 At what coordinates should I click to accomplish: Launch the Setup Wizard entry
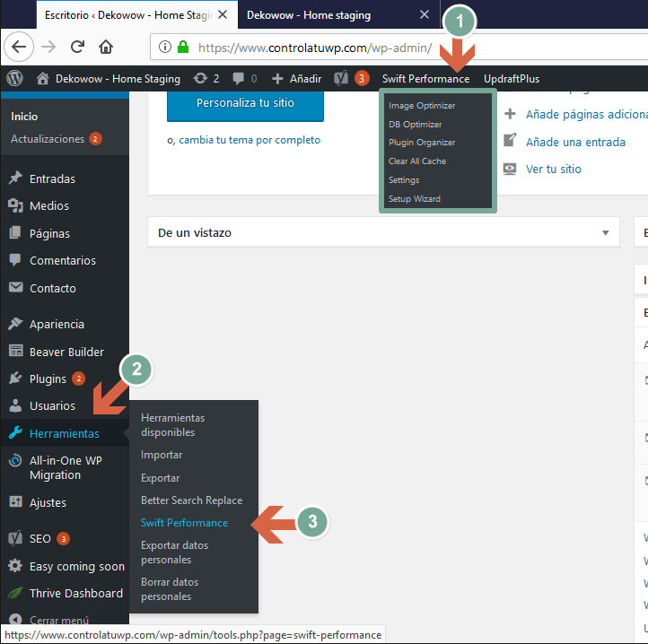point(414,199)
